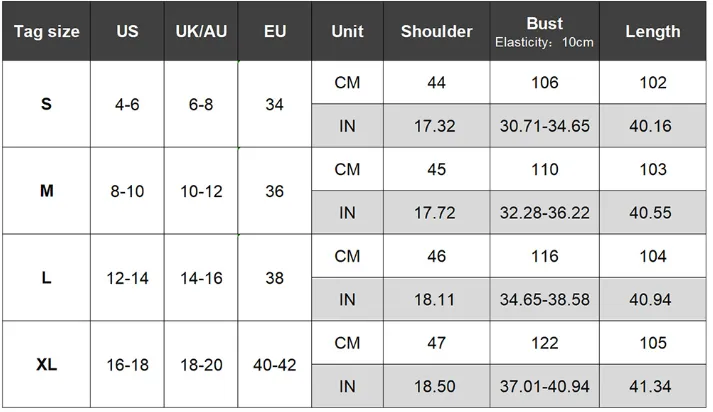The height and width of the screenshot is (412, 713).
Task: Click the M tag size cell
Action: (46, 191)
